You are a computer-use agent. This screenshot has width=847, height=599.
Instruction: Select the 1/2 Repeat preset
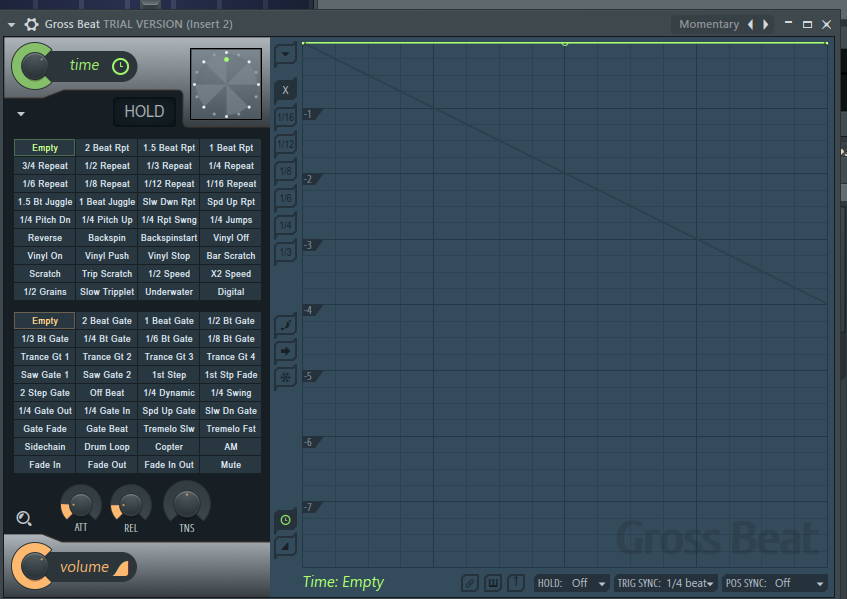click(x=107, y=166)
